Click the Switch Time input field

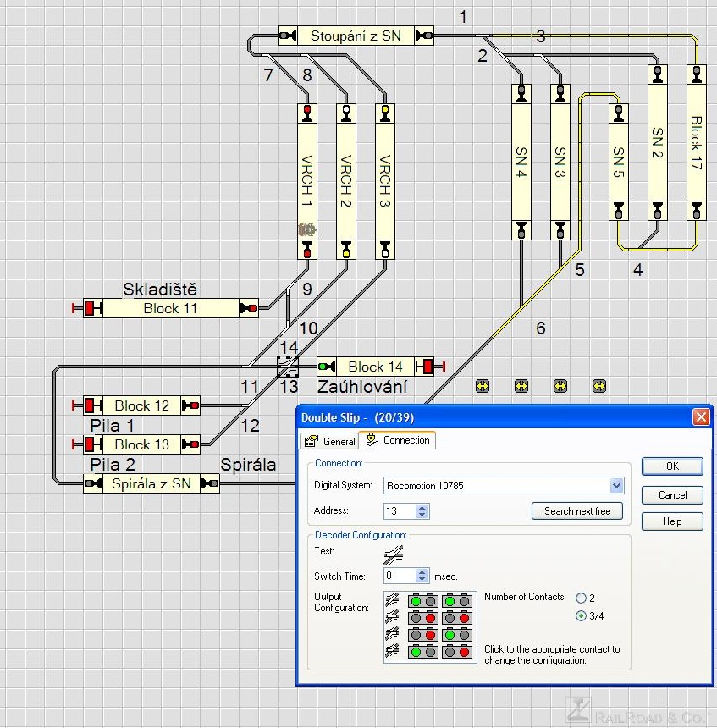tap(399, 576)
